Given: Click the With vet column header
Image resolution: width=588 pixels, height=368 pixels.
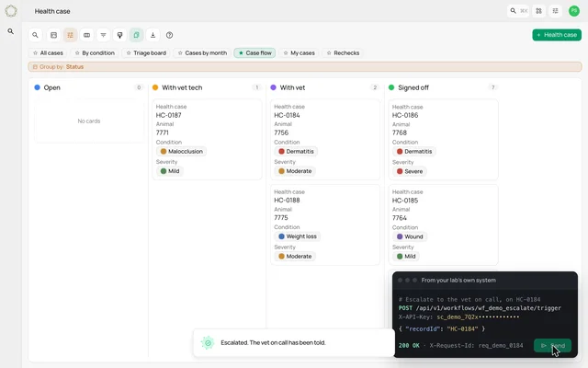Looking at the screenshot, I should click(x=292, y=87).
